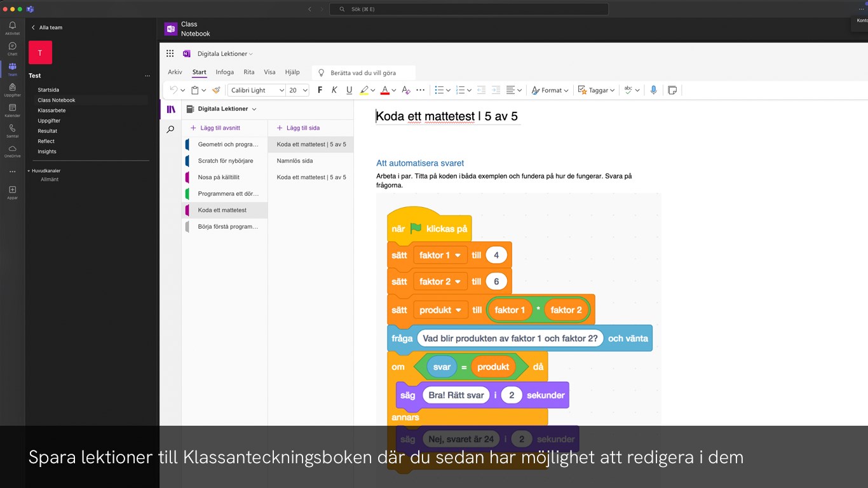The height and width of the screenshot is (488, 868).
Task: Click Lägg till sida
Action: pyautogui.click(x=298, y=128)
